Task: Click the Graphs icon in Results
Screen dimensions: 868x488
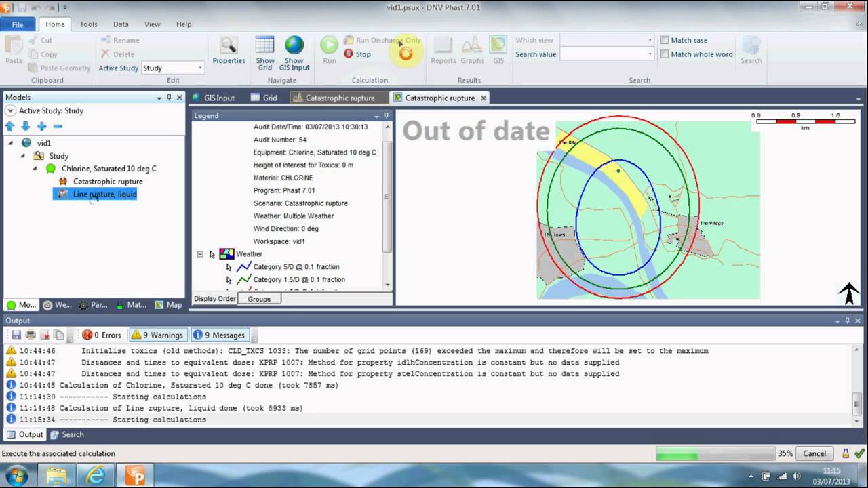Action: tap(473, 45)
